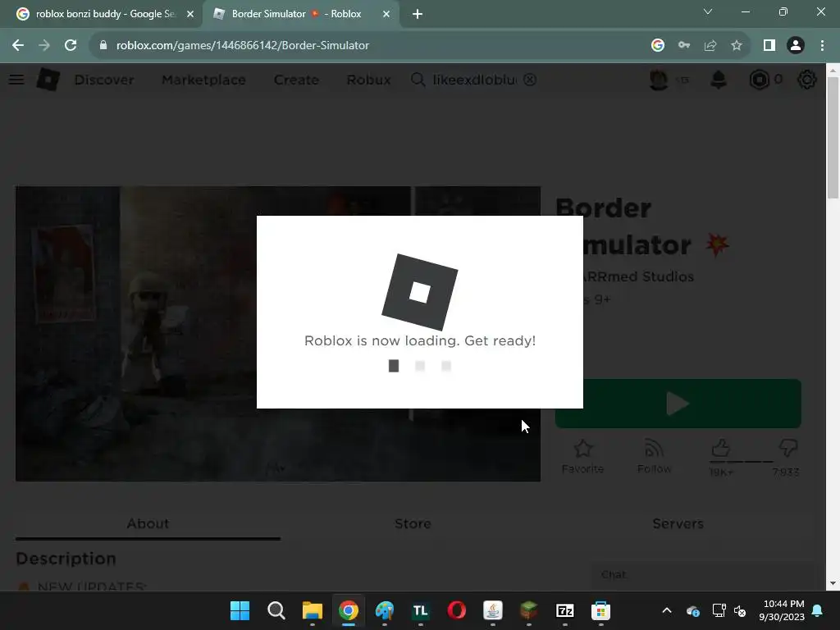The height and width of the screenshot is (630, 840).
Task: Go back to the previous page
Action: (18, 46)
